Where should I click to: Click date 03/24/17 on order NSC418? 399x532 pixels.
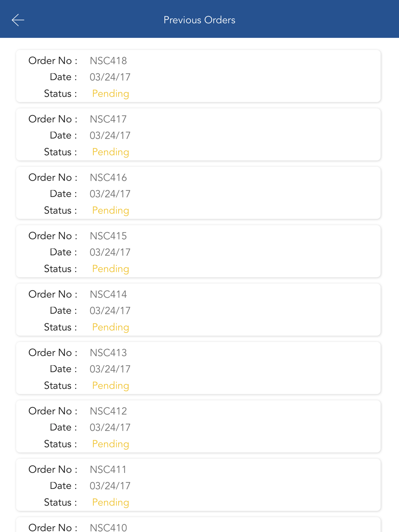(x=110, y=77)
